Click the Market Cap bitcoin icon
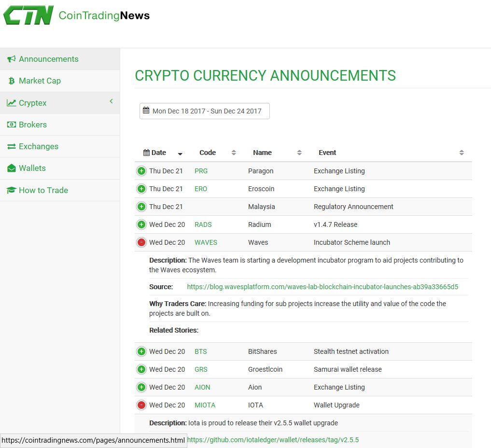The height and width of the screenshot is (448, 491). (x=12, y=81)
